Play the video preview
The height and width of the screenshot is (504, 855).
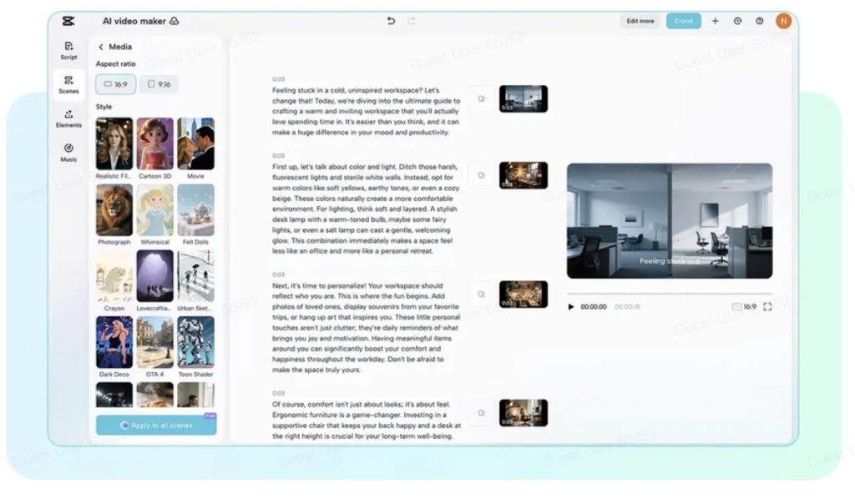point(571,307)
